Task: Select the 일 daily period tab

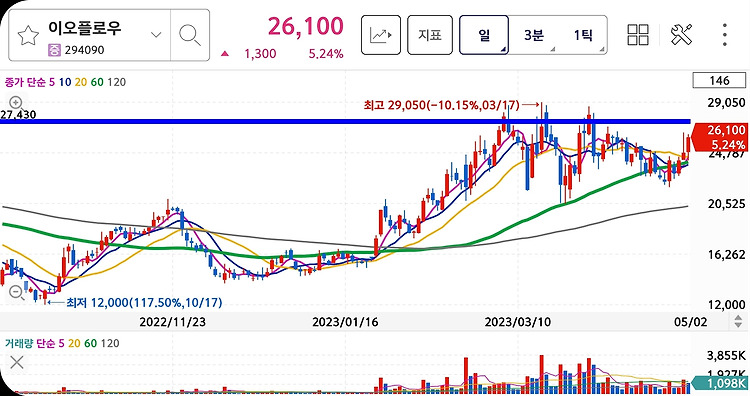Action: [484, 35]
